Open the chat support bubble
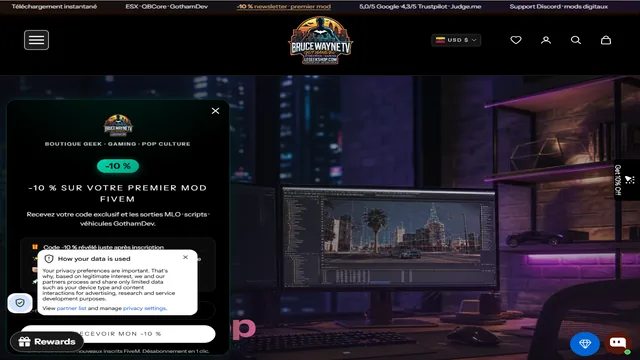Image resolution: width=640 pixels, height=360 pixels. (618, 343)
